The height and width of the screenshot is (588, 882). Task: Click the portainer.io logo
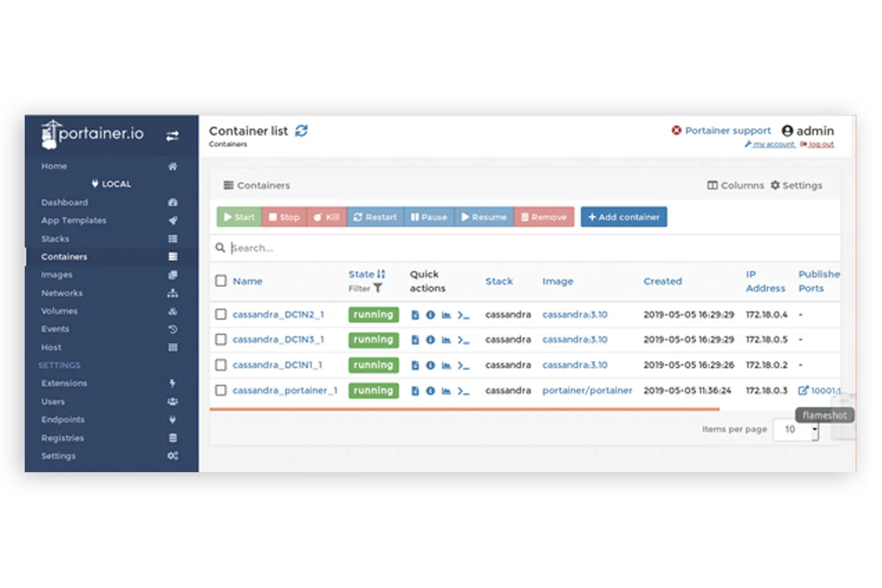click(92, 133)
